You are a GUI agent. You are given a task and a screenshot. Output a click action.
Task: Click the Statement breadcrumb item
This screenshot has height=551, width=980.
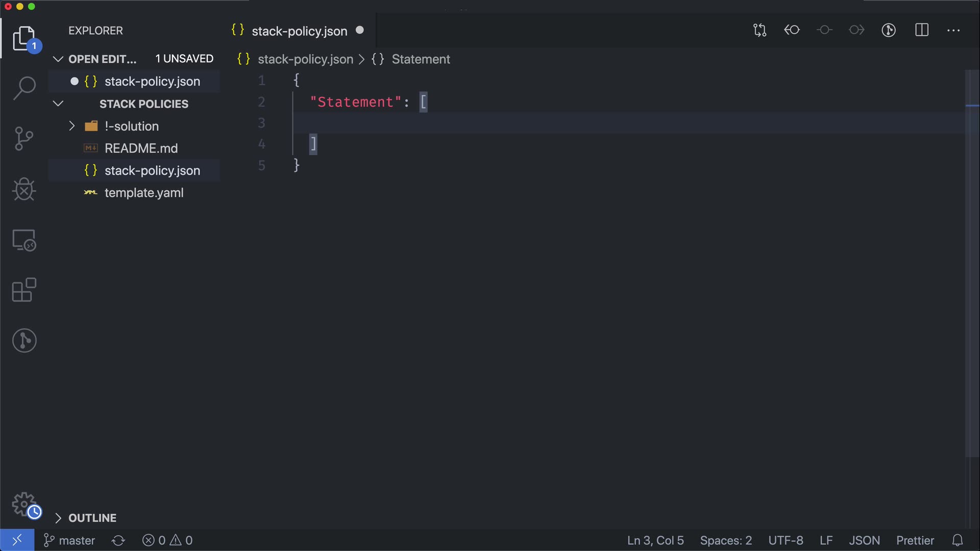[x=421, y=59]
